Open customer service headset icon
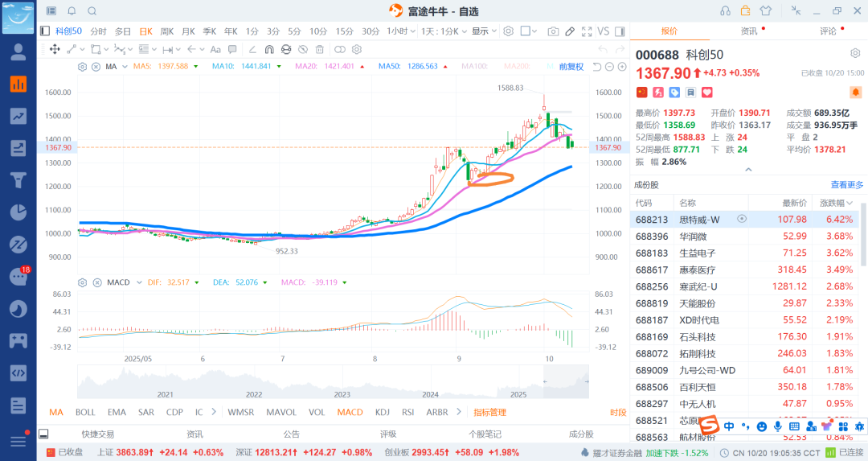Viewport: 868px width, 461px height. (x=725, y=11)
